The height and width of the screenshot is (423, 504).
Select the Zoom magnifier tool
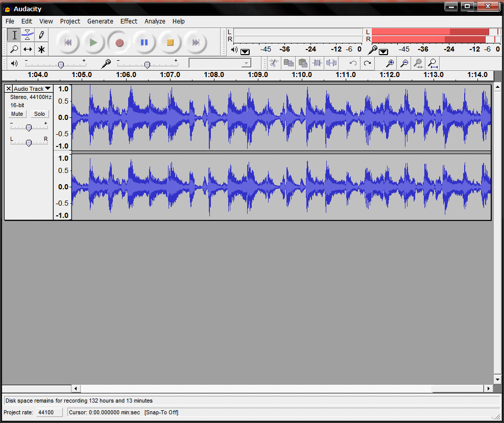14,49
